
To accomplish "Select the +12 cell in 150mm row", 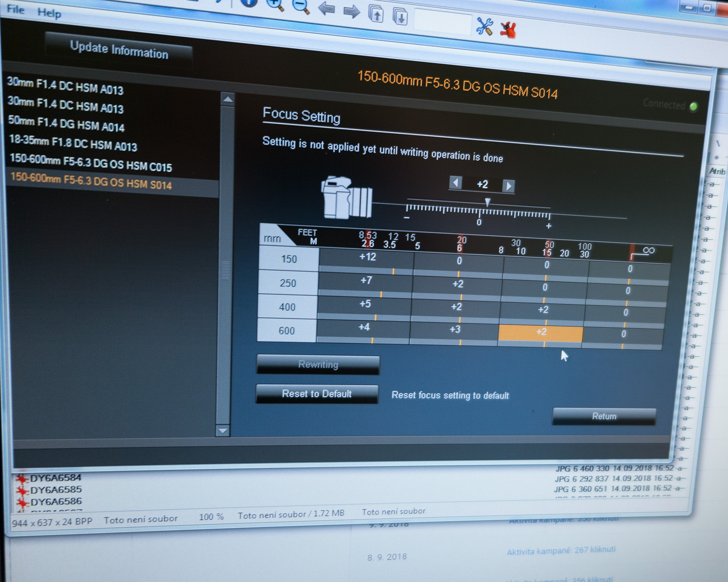I will click(x=367, y=257).
